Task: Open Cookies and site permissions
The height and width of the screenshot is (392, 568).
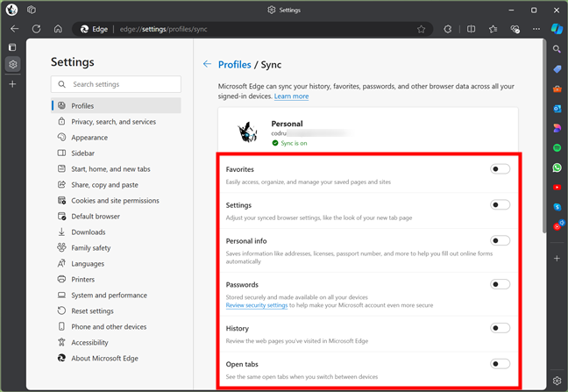Action: (x=116, y=200)
